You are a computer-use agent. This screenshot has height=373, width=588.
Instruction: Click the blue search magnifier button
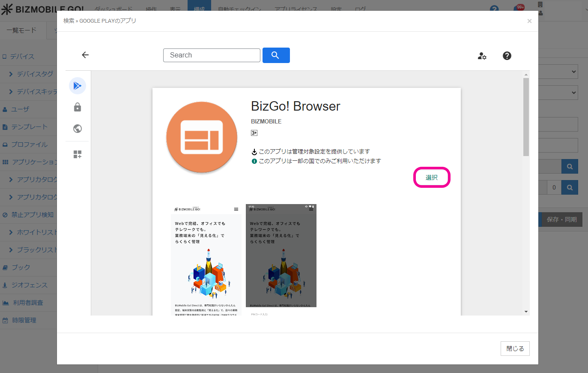276,55
